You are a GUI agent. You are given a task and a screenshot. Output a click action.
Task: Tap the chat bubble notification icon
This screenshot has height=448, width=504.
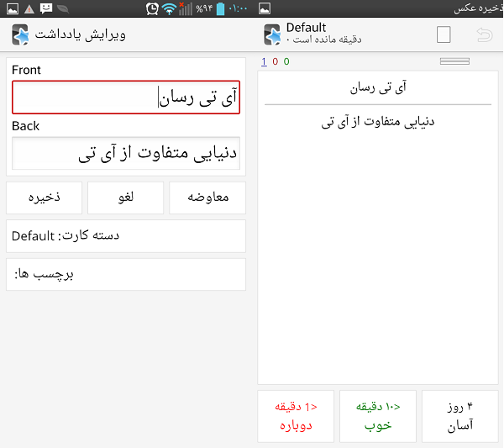coord(48,9)
